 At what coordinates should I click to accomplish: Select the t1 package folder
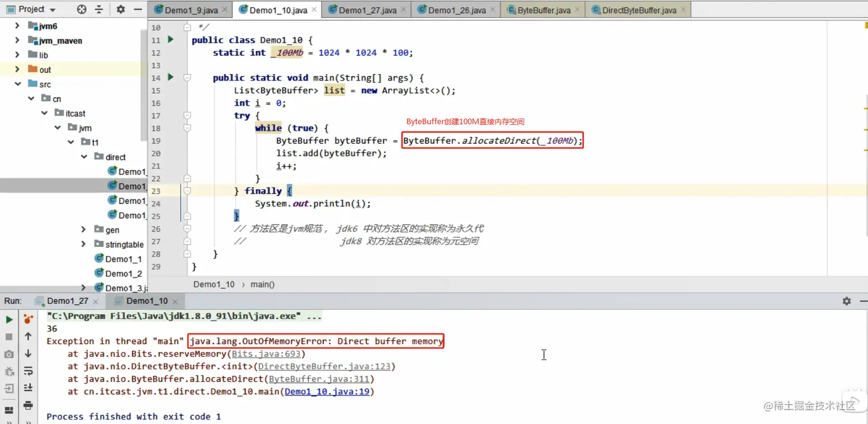click(90, 142)
